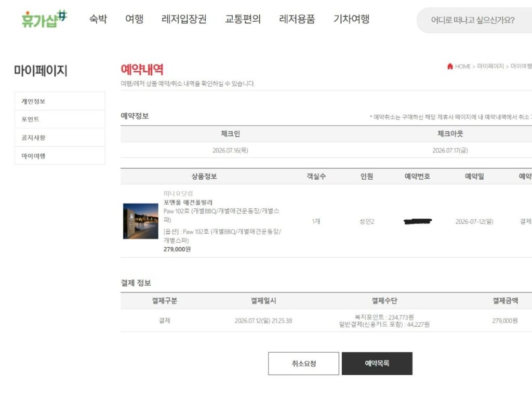532x399 pixels.
Task: Click the 성인2 guest count cell
Action: tap(367, 221)
